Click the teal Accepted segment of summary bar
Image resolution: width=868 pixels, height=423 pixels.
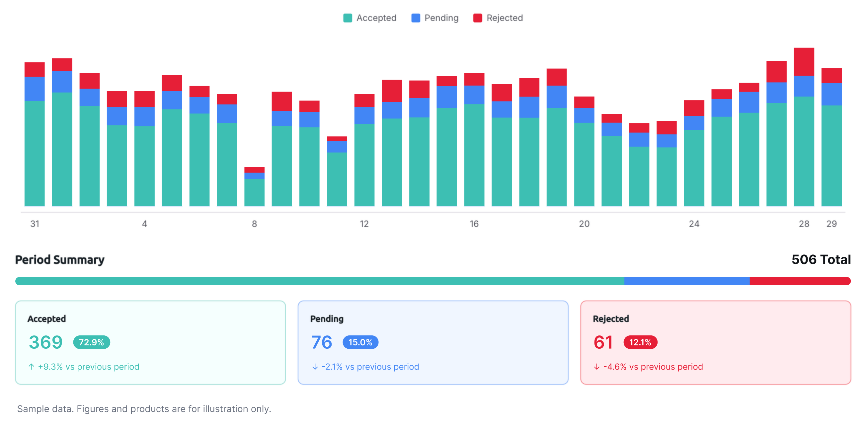tap(320, 281)
